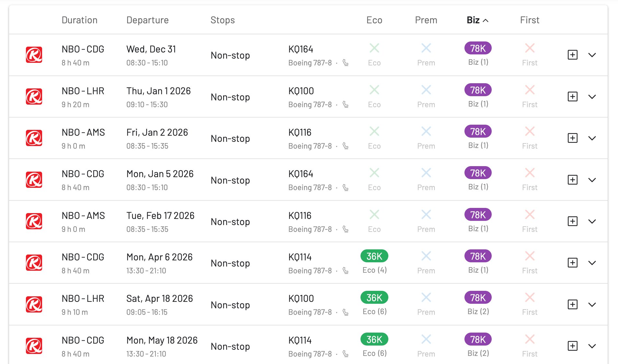Click the red X under First for the Dec 31 flight
618x364 pixels.
(x=529, y=48)
